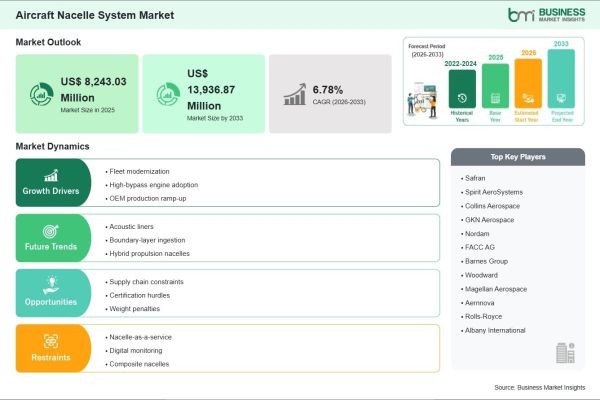The image size is (600, 400).
Task: Click the Base Year label
Action: point(495,116)
